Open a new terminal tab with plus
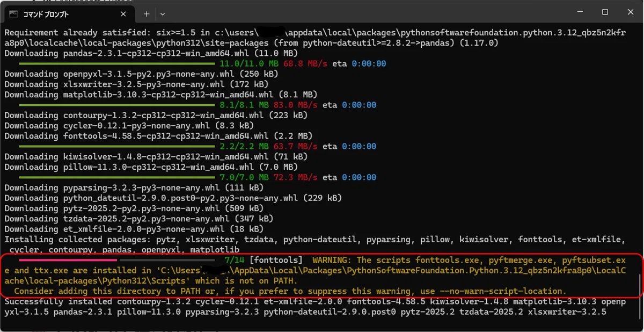The image size is (644, 332). tap(147, 13)
